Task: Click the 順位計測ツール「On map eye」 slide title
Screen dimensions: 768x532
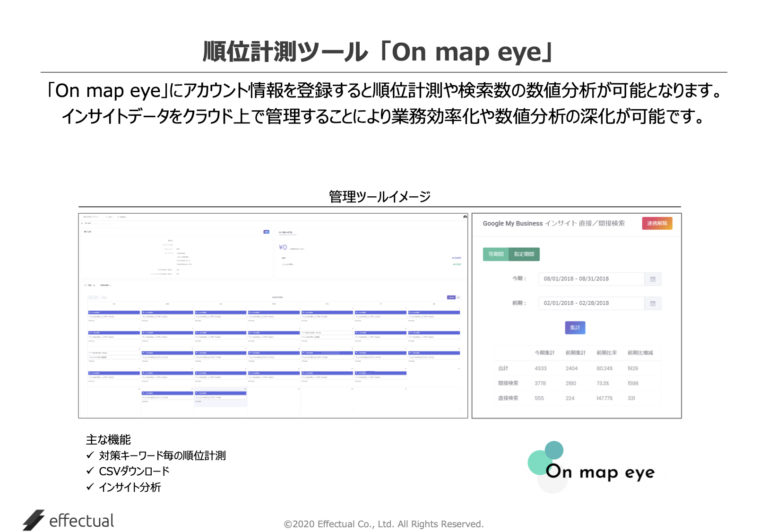Action: 378,52
